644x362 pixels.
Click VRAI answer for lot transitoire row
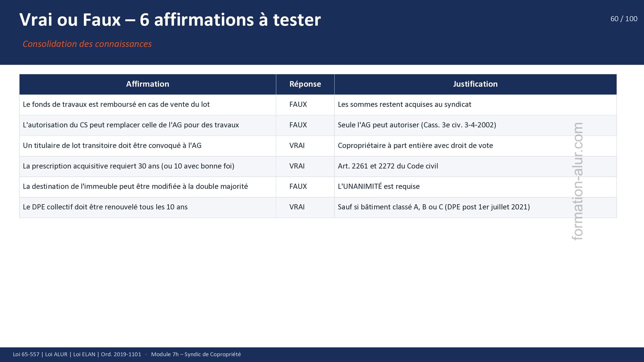(x=297, y=145)
